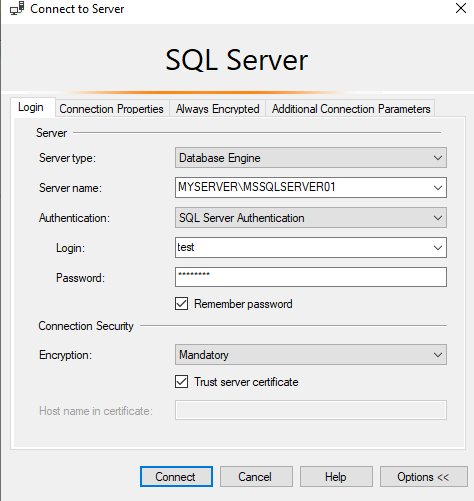This screenshot has width=474, height=501.
Task: Click the Server name text box
Action: 303,187
